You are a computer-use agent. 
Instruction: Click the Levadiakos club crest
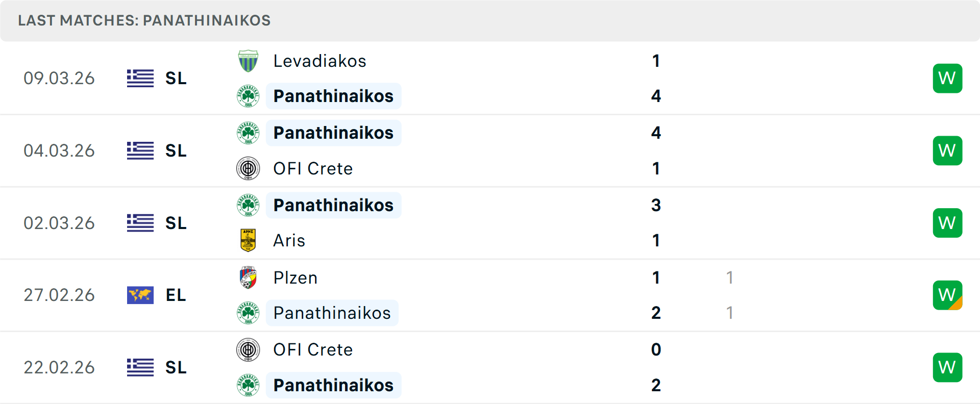coord(248,61)
